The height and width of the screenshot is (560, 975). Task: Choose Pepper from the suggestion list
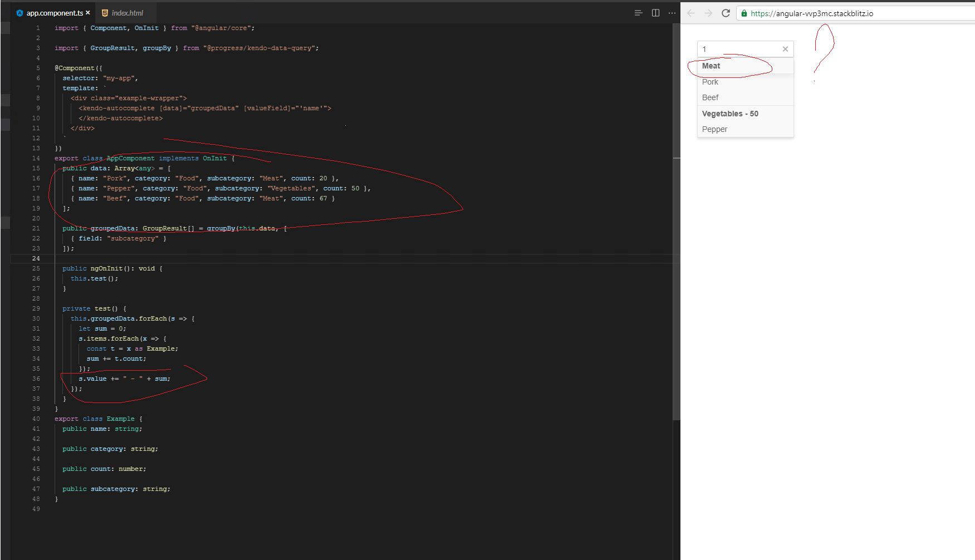pos(715,129)
